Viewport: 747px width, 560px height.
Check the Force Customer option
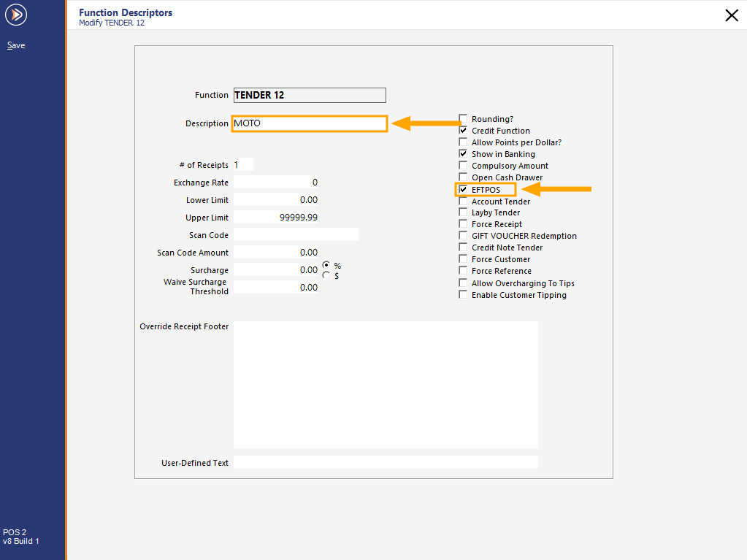(463, 258)
